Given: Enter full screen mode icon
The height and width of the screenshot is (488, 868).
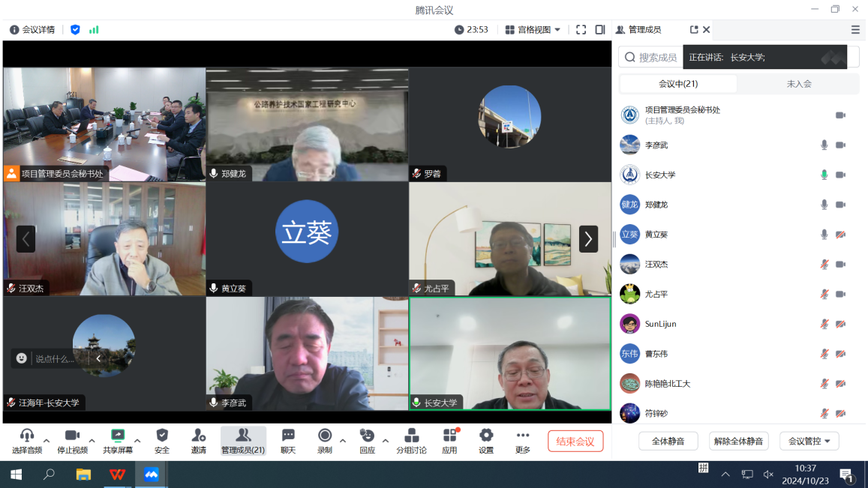Looking at the screenshot, I should pos(581,30).
